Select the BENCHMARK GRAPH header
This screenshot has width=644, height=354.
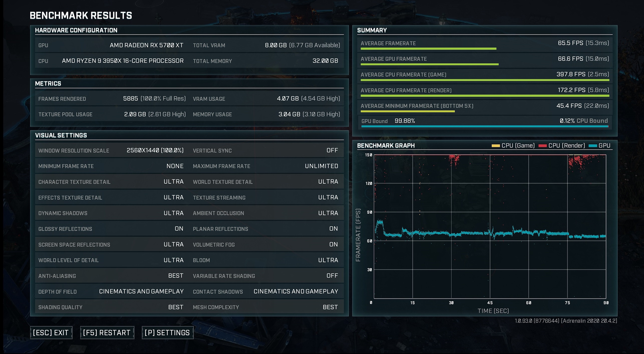tap(386, 146)
